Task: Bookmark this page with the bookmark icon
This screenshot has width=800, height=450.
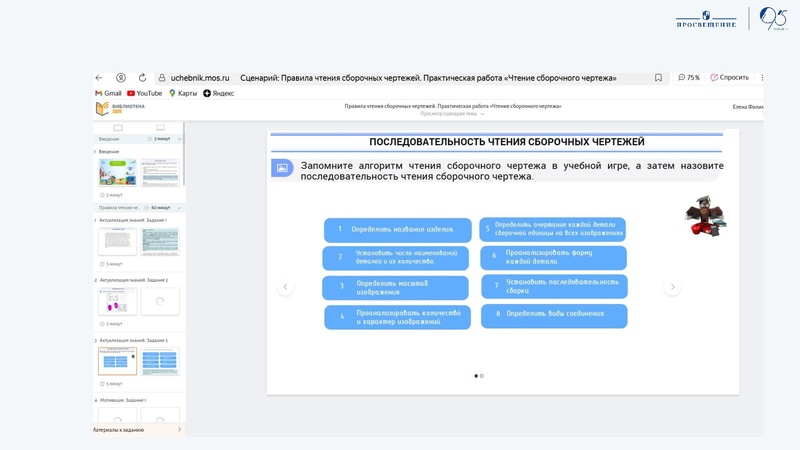Action: pos(658,78)
